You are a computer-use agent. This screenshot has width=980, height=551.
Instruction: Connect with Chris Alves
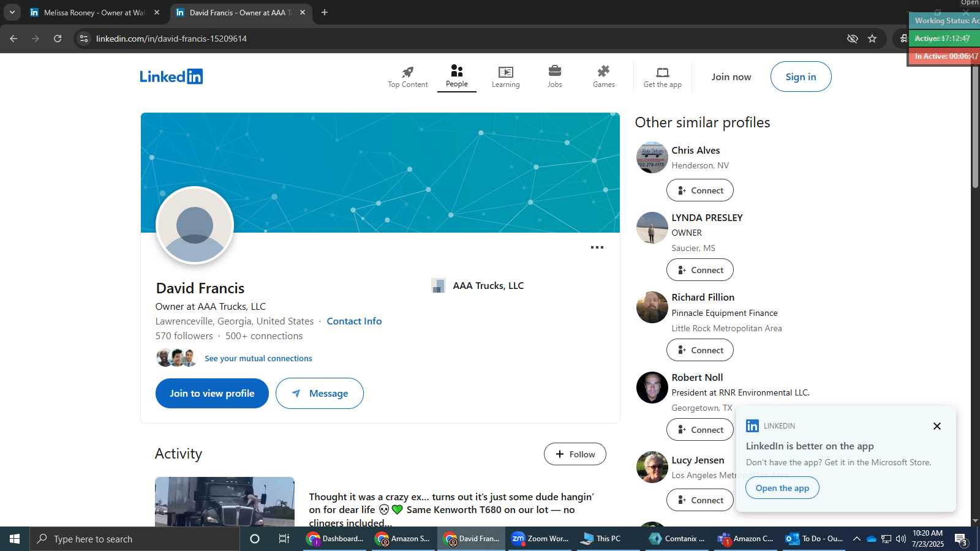click(699, 190)
